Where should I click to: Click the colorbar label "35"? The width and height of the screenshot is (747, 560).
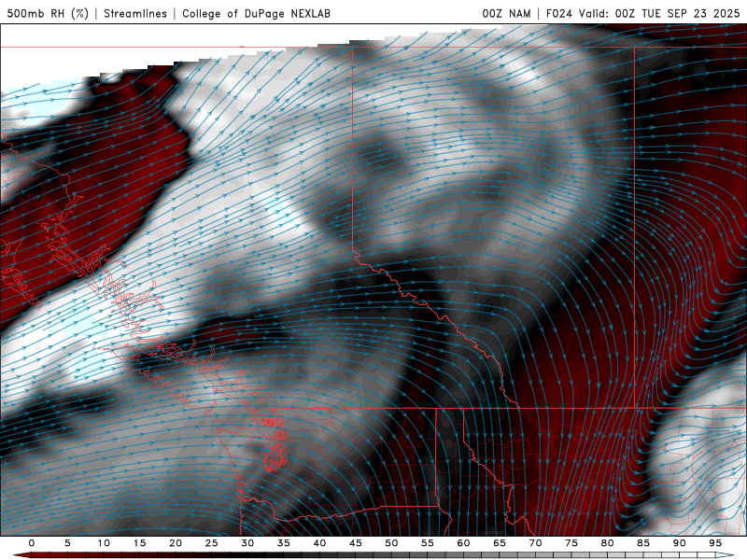(x=284, y=543)
